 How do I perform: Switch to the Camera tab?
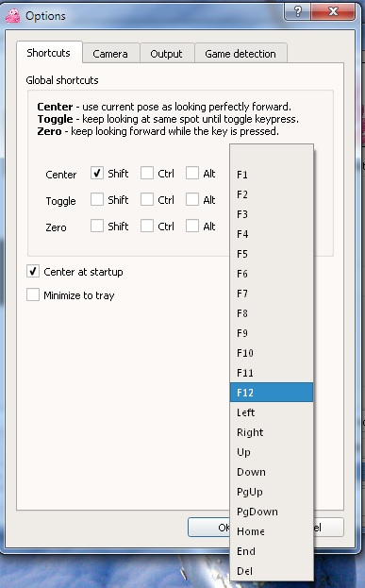point(110,54)
